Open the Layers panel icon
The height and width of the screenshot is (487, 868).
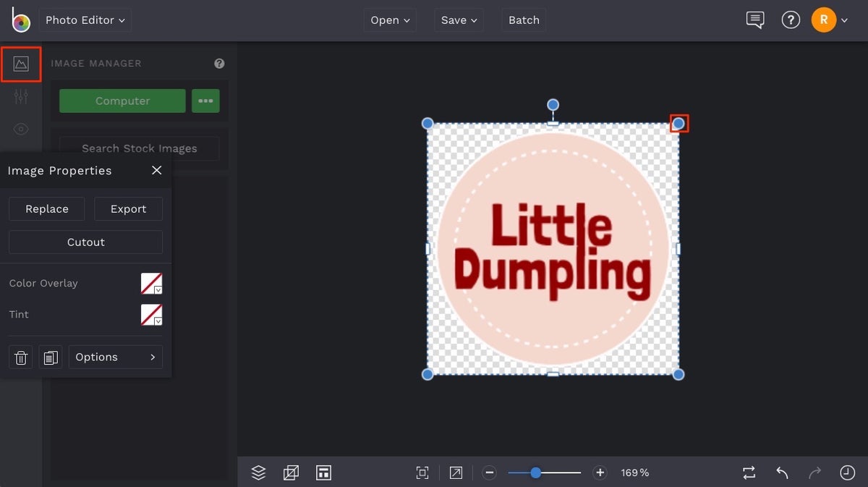pyautogui.click(x=258, y=472)
